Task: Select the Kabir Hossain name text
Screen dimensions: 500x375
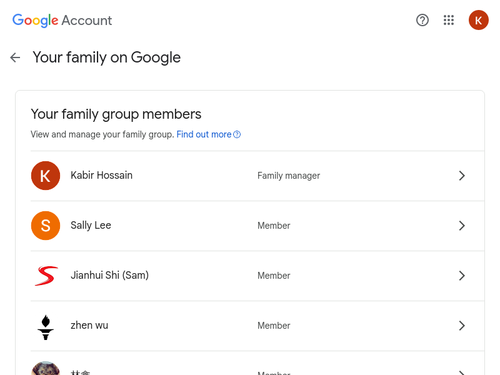Action: point(101,175)
